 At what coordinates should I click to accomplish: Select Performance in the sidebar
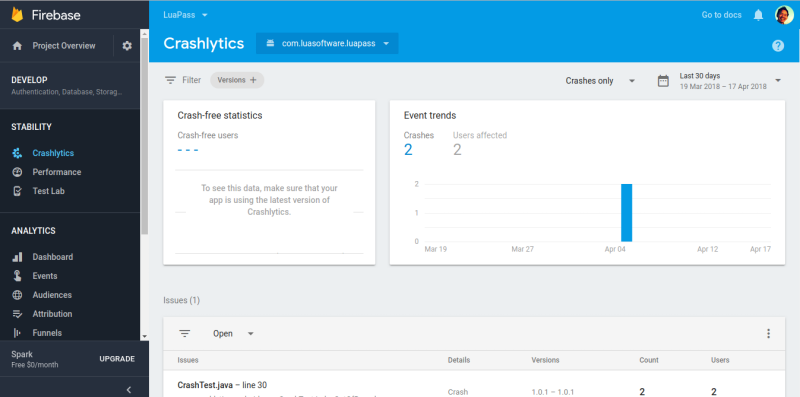(x=57, y=172)
